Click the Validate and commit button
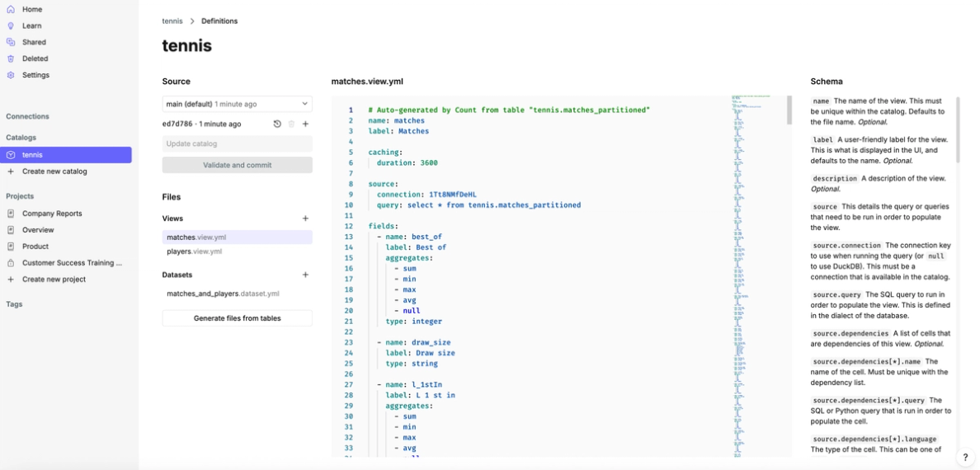The height and width of the screenshot is (470, 980). pos(238,165)
